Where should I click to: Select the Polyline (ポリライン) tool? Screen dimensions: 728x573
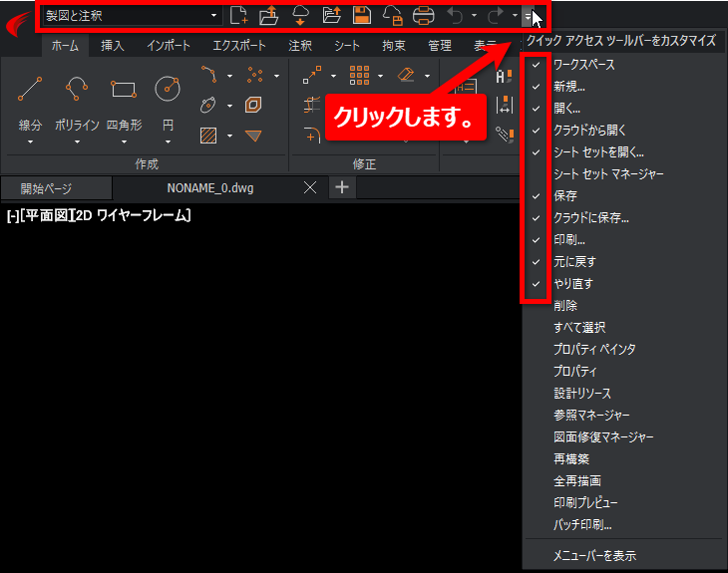point(76,91)
